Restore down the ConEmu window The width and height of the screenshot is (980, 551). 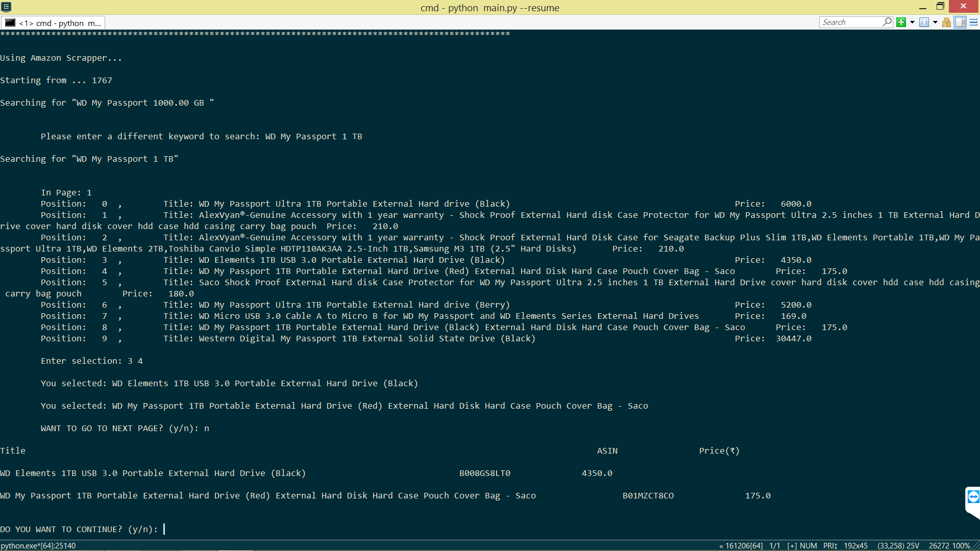[940, 7]
